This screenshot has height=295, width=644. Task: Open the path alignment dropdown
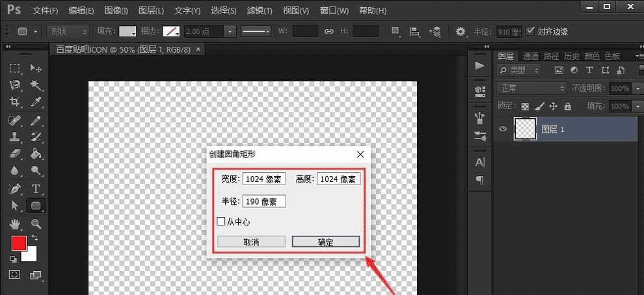tap(415, 32)
